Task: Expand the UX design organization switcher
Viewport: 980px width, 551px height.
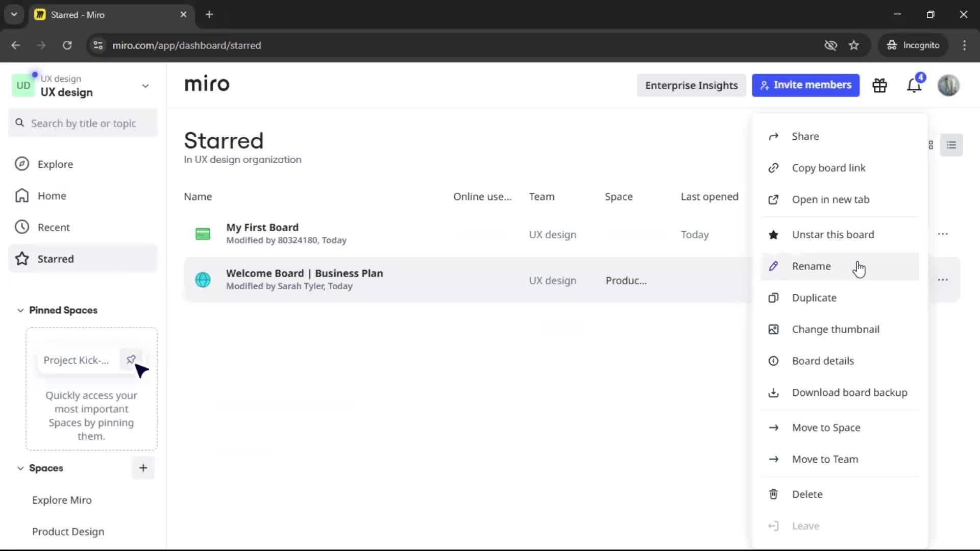Action: 145,86
